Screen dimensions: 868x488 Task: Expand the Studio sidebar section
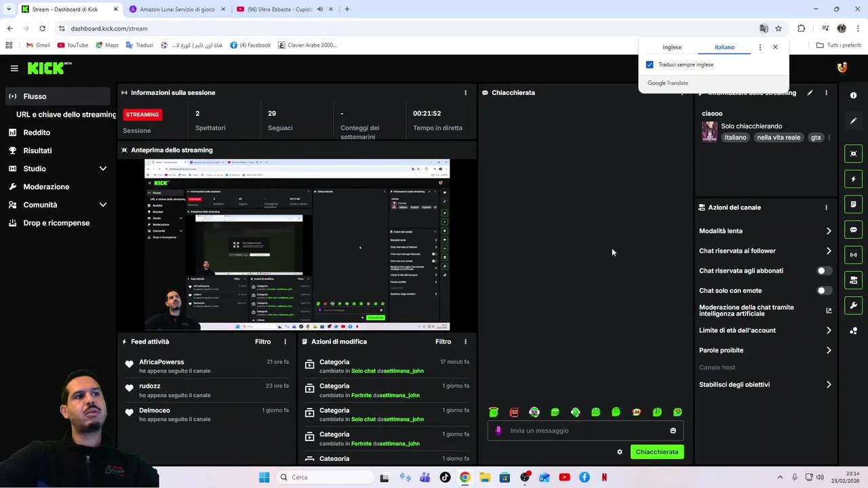click(x=57, y=169)
